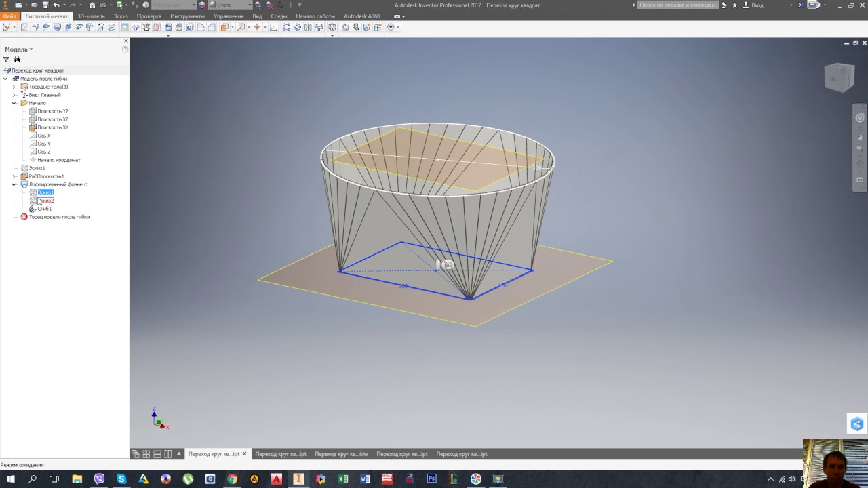
Task: Close the active document tab
Action: 245,454
